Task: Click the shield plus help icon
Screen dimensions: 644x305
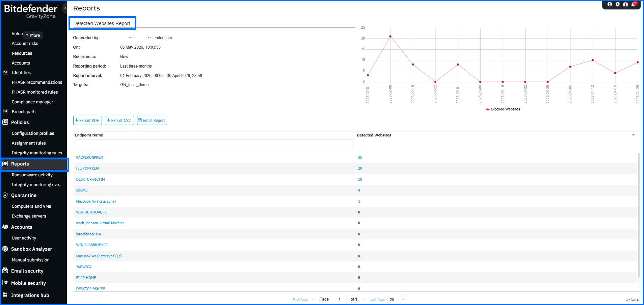Action: coord(617,4)
